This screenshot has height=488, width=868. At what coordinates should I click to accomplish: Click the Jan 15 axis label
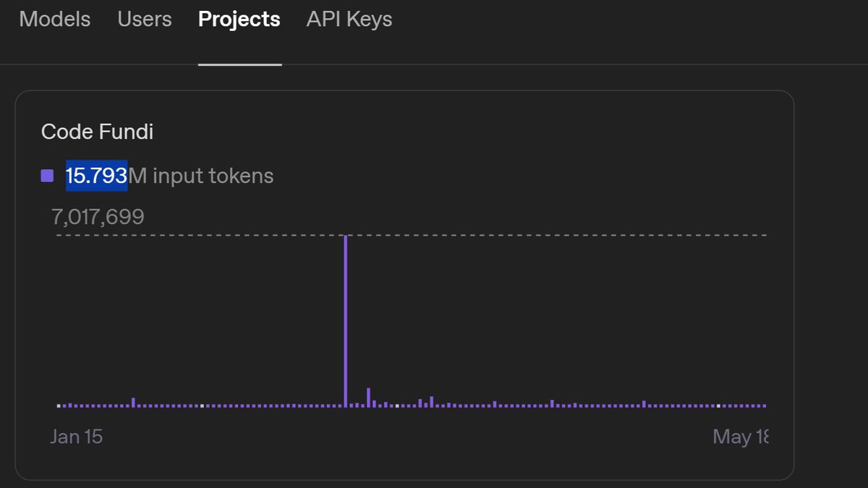[x=76, y=436]
